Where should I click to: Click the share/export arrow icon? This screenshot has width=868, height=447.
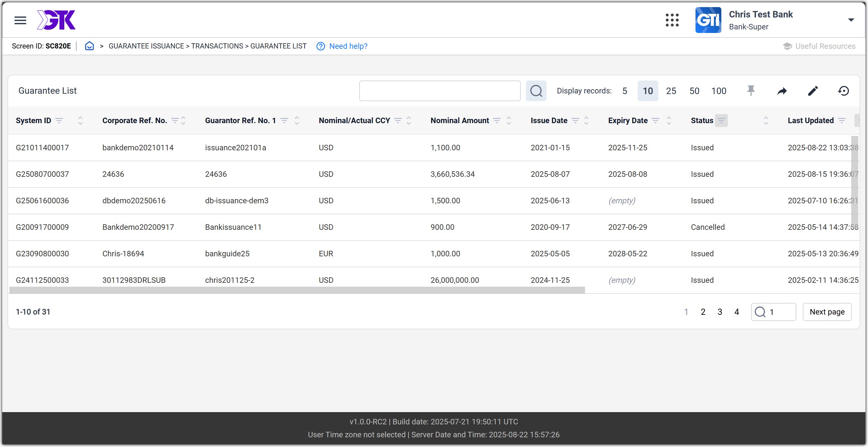[782, 91]
